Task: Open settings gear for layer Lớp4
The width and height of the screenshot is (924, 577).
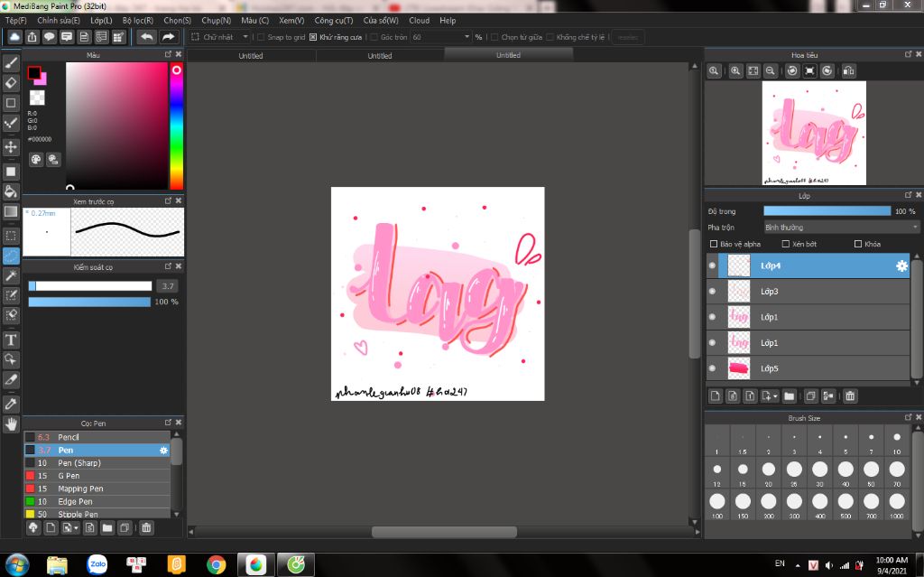Action: [901, 266]
